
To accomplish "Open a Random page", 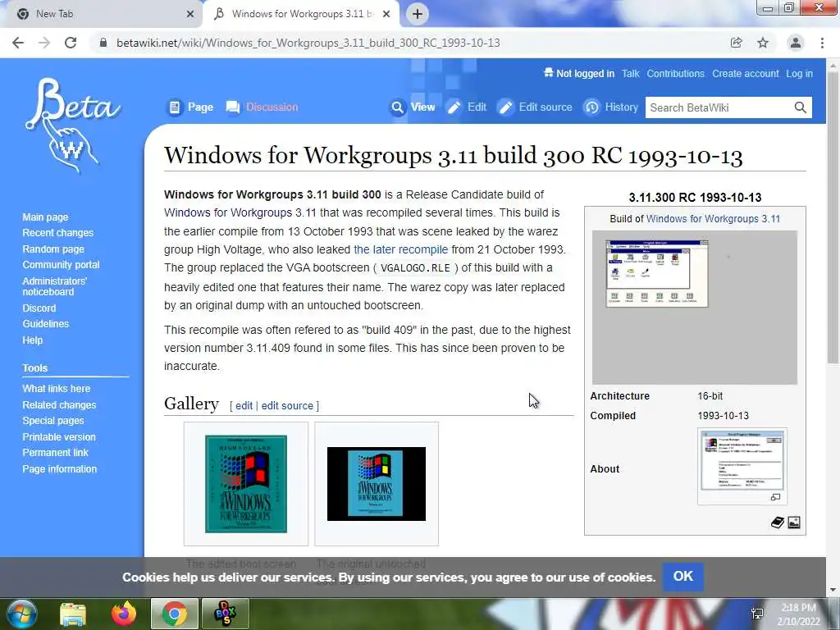I will (53, 249).
